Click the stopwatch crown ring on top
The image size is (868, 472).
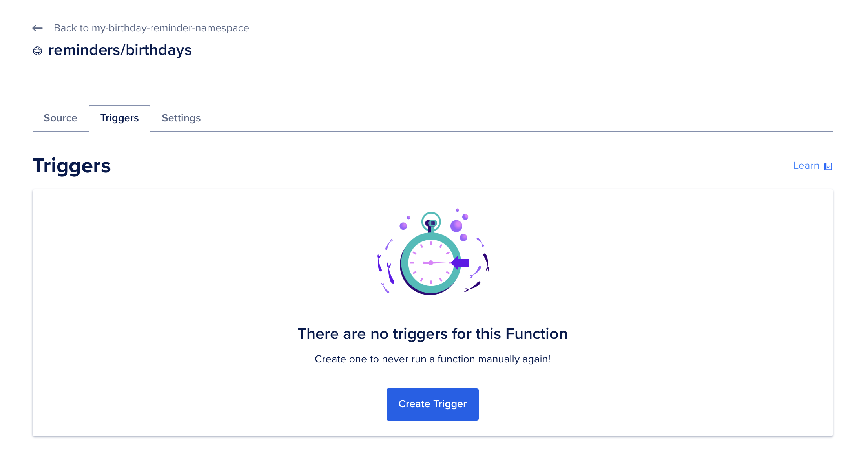point(431,222)
